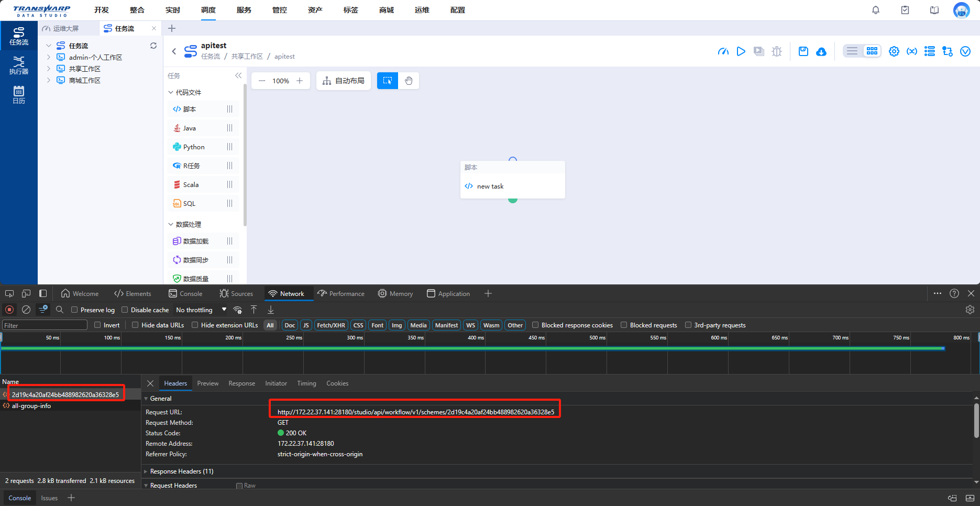980x506 pixels.
Task: Enable the Preserve log checkbox
Action: tap(74, 310)
